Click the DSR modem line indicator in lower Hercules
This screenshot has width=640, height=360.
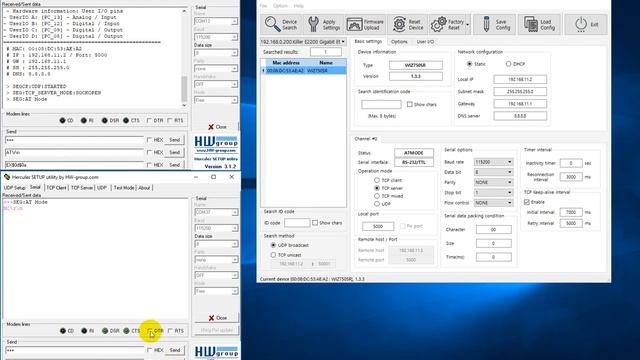pos(105,331)
